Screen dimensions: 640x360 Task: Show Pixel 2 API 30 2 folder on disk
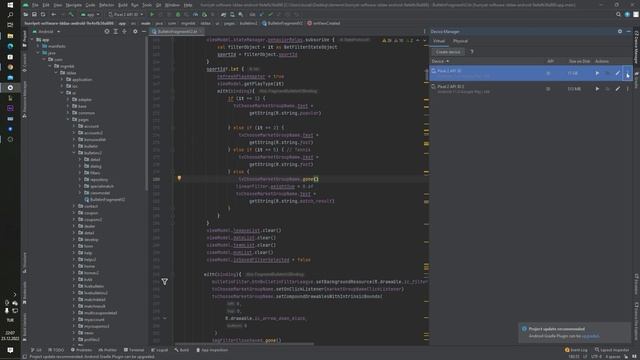pyautogui.click(x=607, y=89)
